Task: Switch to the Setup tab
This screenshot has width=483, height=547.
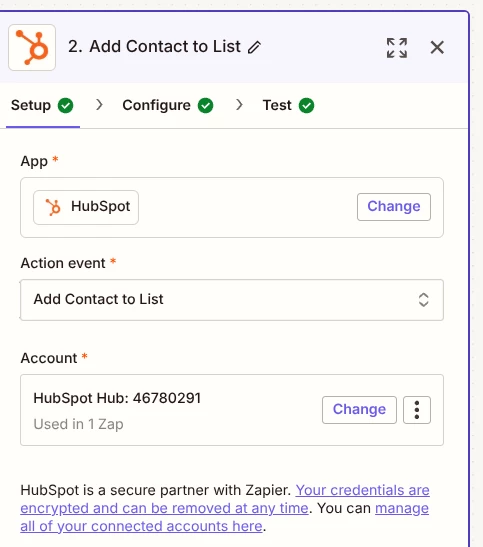Action: (42, 105)
